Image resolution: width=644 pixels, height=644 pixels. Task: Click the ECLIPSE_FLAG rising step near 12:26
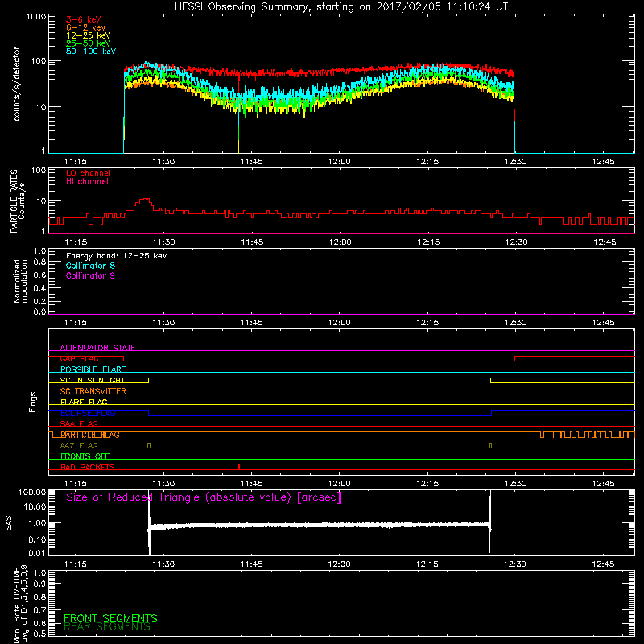click(491, 413)
